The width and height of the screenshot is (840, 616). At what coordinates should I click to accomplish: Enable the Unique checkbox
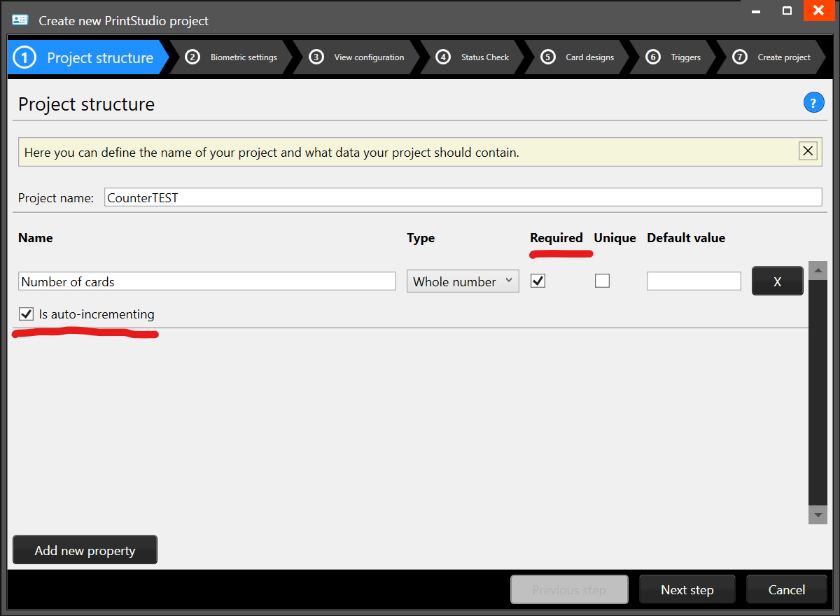pyautogui.click(x=602, y=280)
